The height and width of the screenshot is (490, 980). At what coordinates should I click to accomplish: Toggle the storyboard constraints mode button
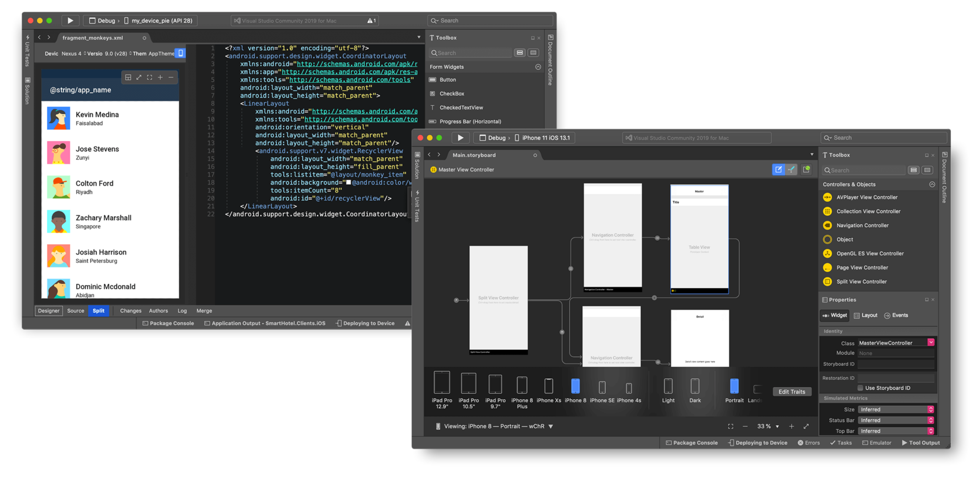click(791, 170)
